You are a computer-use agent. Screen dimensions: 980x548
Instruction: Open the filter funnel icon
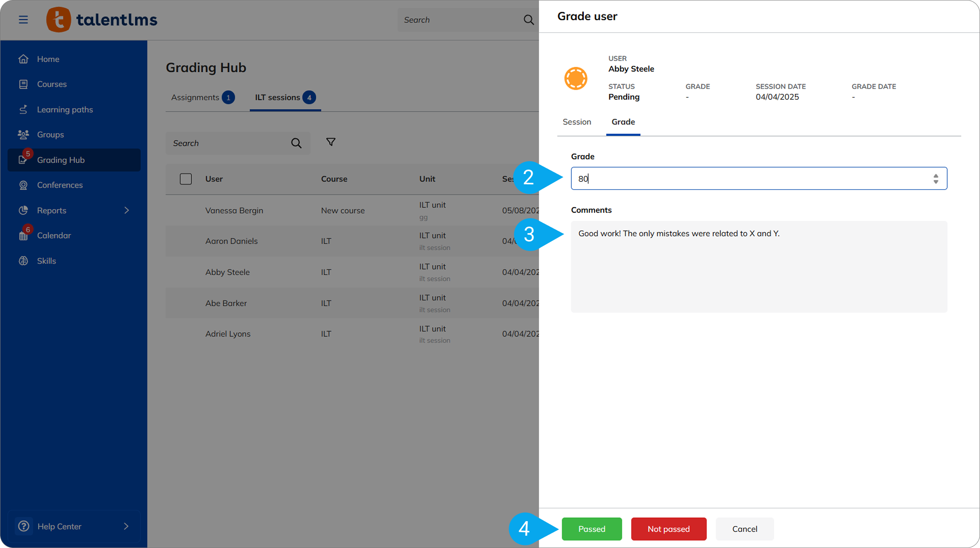[x=330, y=142]
